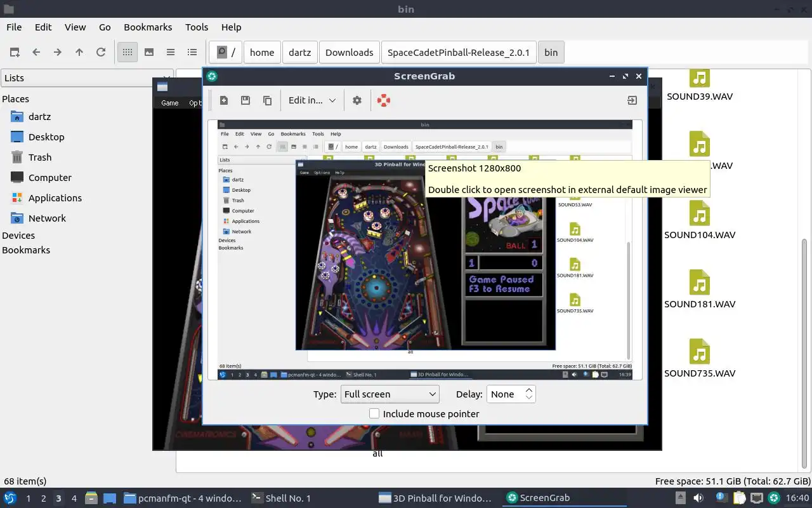Click the ScreenGrab lifebuoy help icon
The image size is (812, 508).
click(384, 100)
